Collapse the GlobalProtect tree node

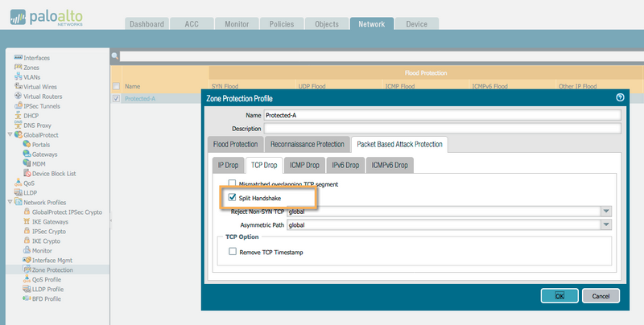(x=10, y=134)
